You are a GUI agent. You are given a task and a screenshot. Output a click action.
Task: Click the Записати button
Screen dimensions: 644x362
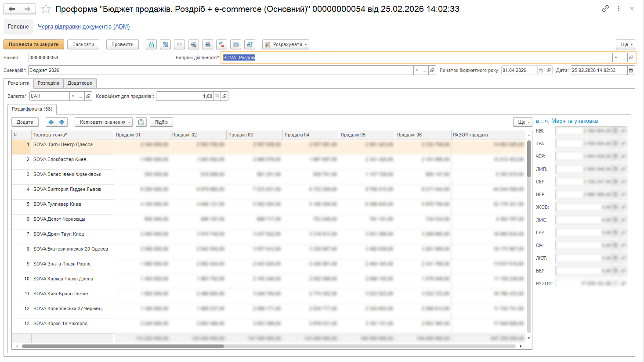[x=83, y=44]
